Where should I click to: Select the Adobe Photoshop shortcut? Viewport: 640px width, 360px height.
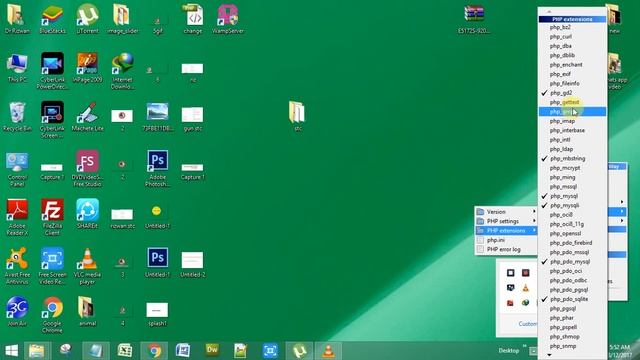[x=158, y=168]
